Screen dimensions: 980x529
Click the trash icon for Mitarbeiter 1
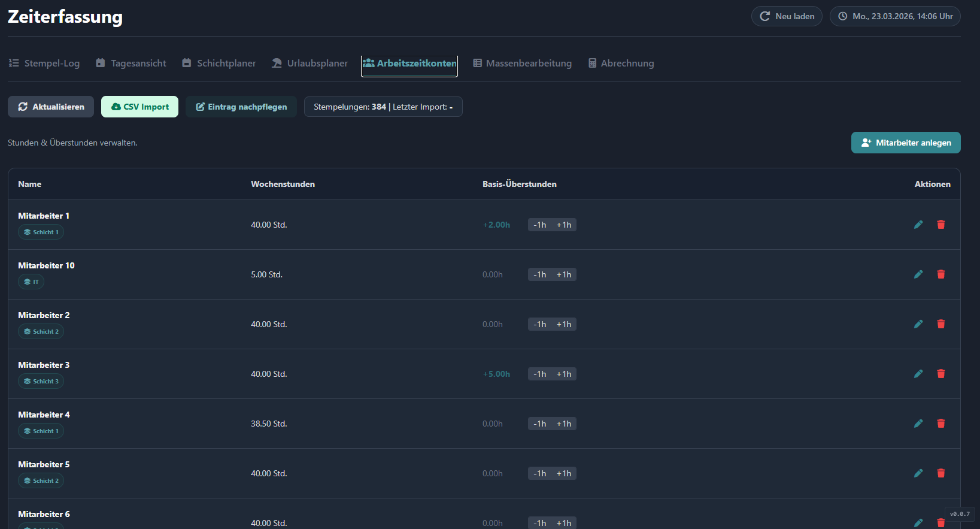coord(940,225)
